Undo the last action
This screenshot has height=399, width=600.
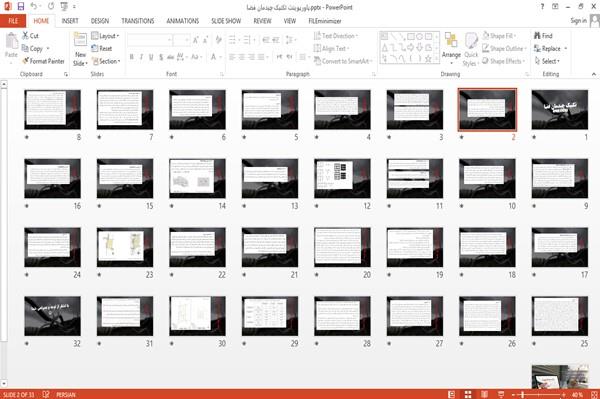click(x=34, y=6)
